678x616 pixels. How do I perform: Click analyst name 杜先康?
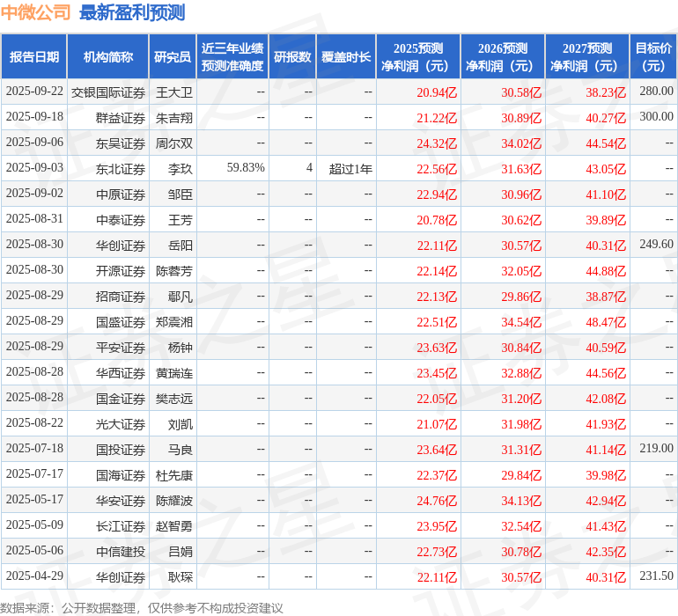(x=173, y=474)
